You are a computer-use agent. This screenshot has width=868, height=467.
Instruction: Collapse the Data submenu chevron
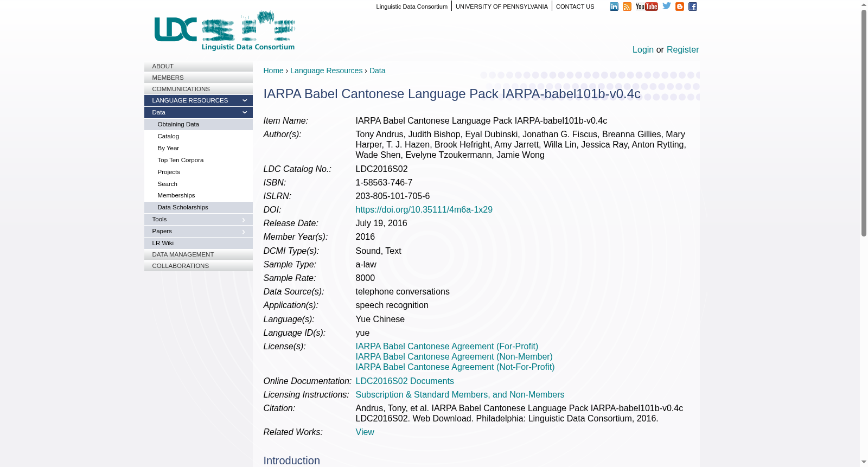[245, 112]
